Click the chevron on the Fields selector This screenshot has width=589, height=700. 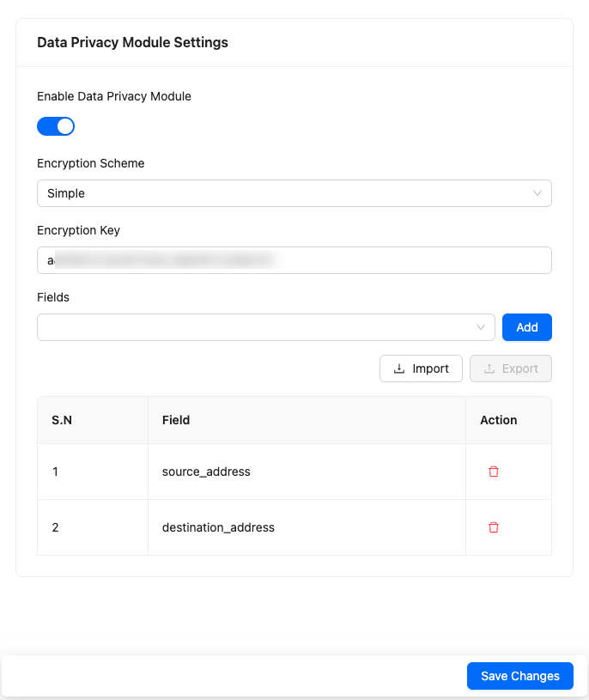click(x=481, y=327)
